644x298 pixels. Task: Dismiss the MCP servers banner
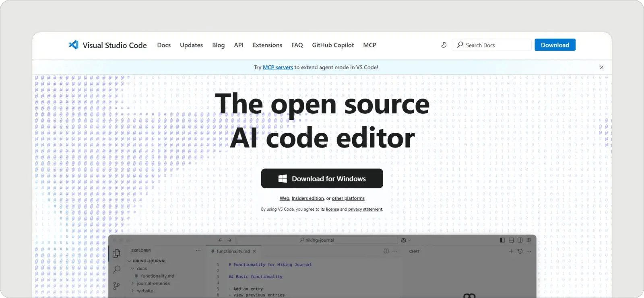coord(601,68)
